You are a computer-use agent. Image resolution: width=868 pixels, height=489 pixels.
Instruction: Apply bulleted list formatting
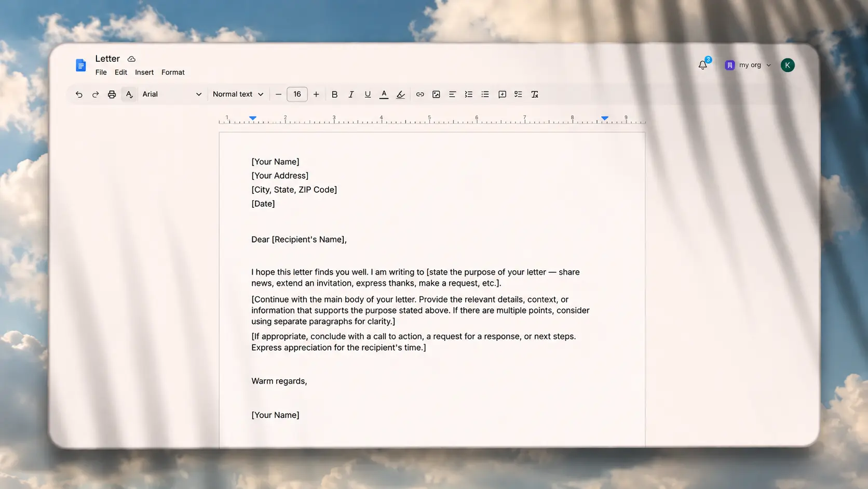click(485, 95)
